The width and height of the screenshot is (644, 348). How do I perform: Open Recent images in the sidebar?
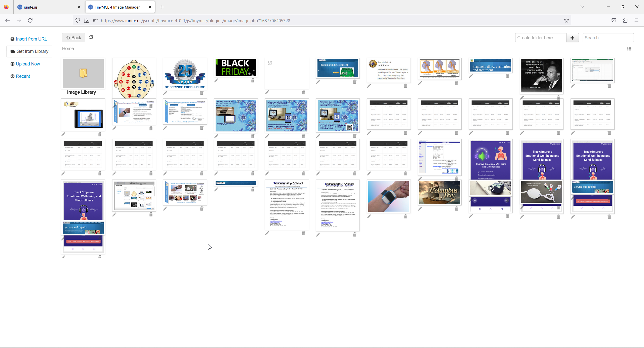pyautogui.click(x=23, y=76)
